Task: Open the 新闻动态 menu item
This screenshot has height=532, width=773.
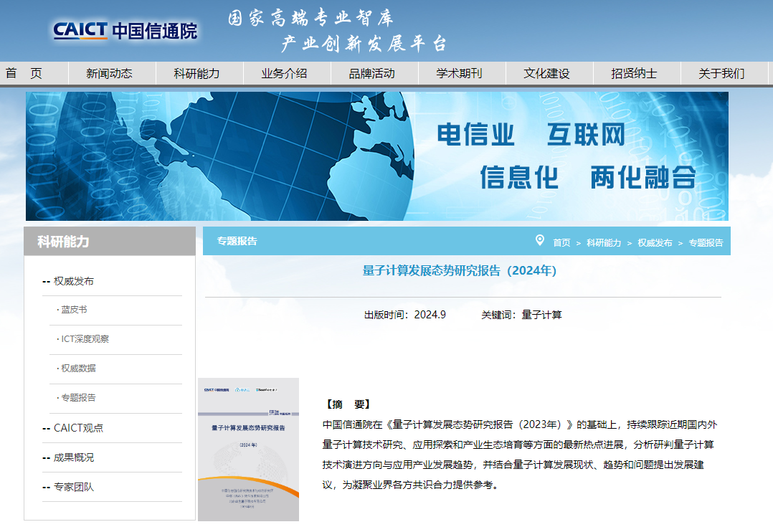Action: [x=109, y=73]
